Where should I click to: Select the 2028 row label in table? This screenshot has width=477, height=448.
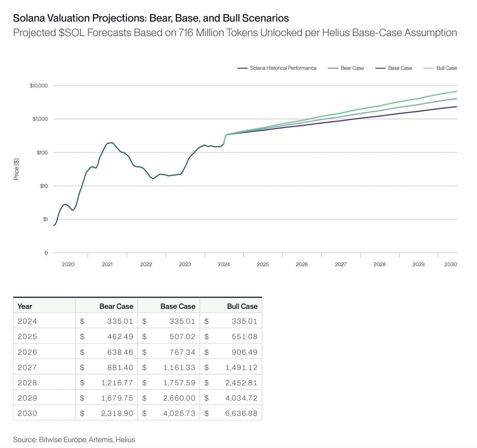(27, 383)
